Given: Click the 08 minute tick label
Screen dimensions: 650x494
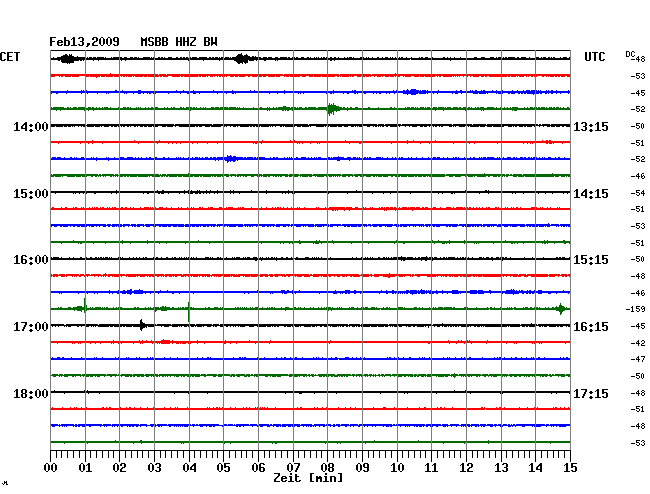Looking at the screenshot, I should (x=327, y=468).
